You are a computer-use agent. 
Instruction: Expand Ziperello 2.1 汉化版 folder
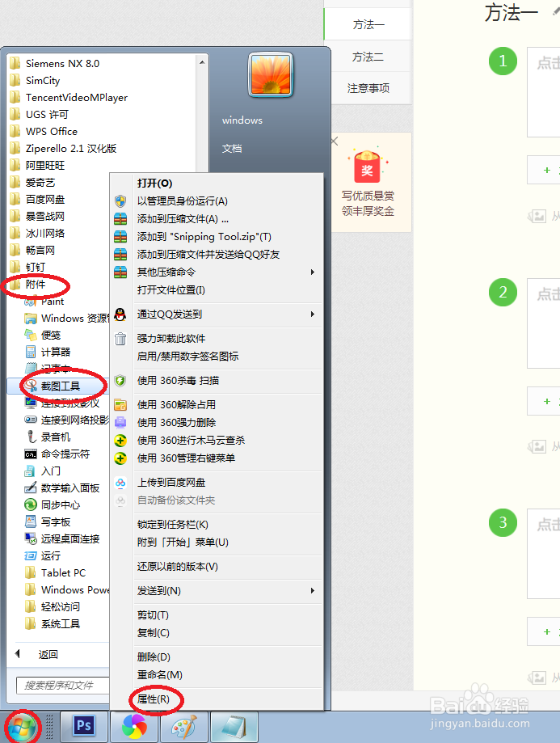click(x=71, y=148)
